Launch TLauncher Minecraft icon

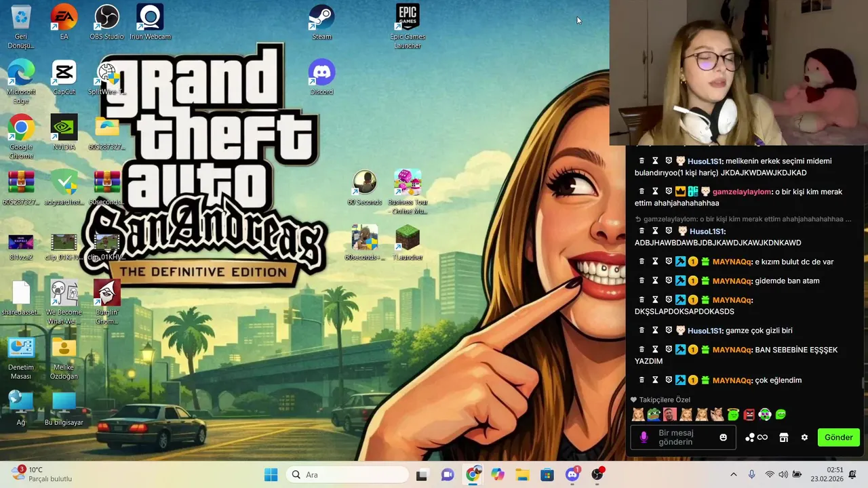click(x=408, y=243)
